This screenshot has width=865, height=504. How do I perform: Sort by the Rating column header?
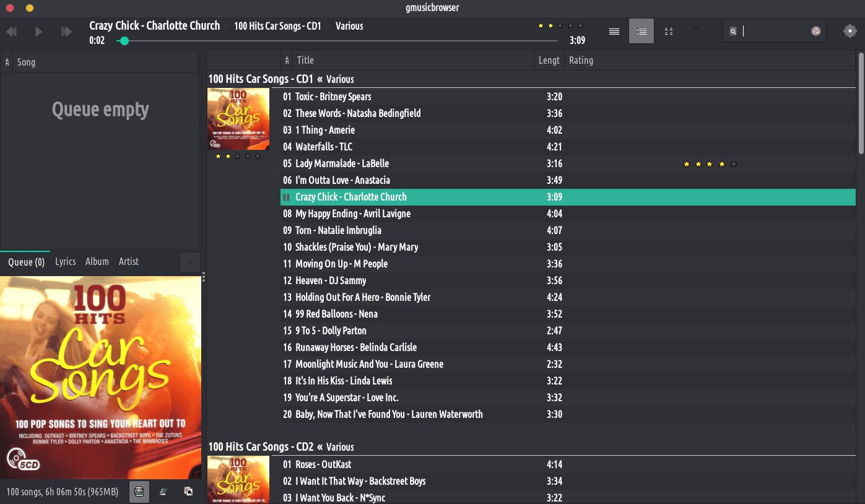click(710, 60)
